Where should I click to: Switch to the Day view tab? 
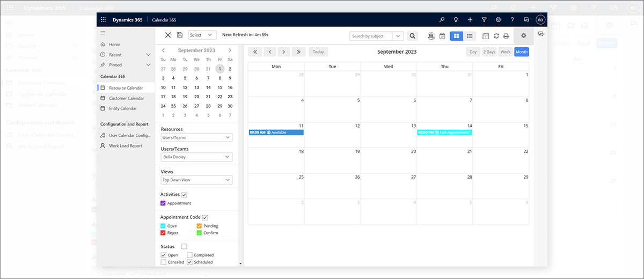(x=473, y=52)
